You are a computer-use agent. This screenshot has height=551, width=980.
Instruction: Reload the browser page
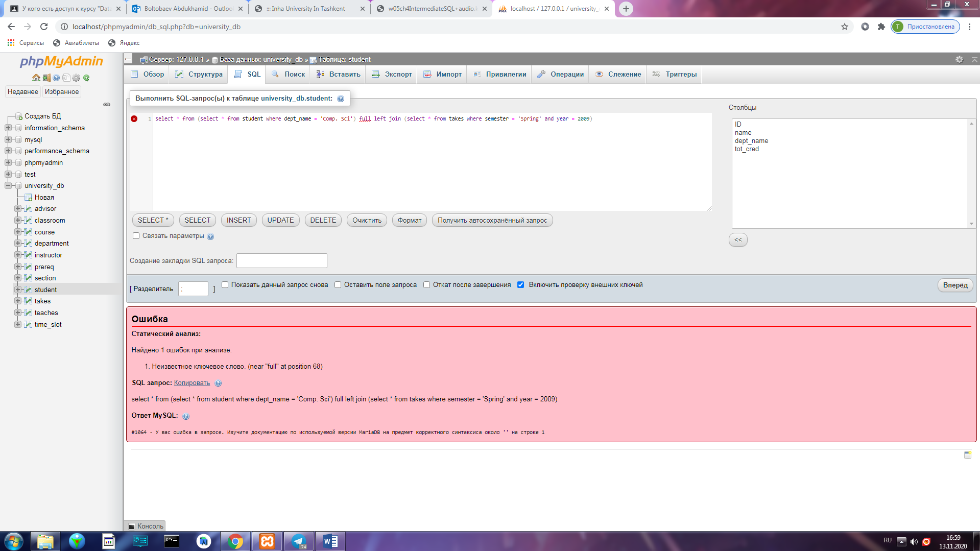click(44, 27)
